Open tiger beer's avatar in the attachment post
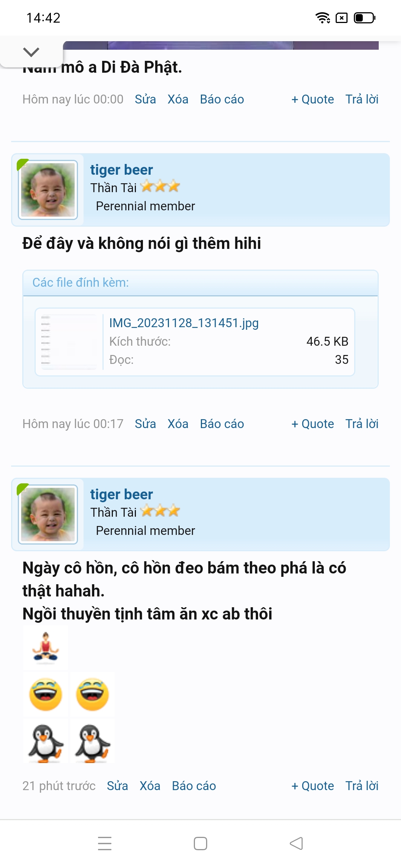This screenshot has width=401, height=868. (x=48, y=190)
